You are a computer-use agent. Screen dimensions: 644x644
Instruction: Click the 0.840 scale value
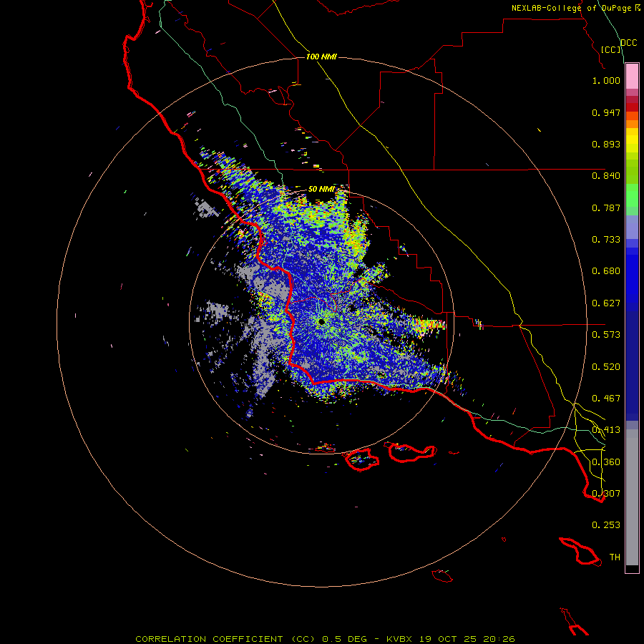click(x=606, y=176)
